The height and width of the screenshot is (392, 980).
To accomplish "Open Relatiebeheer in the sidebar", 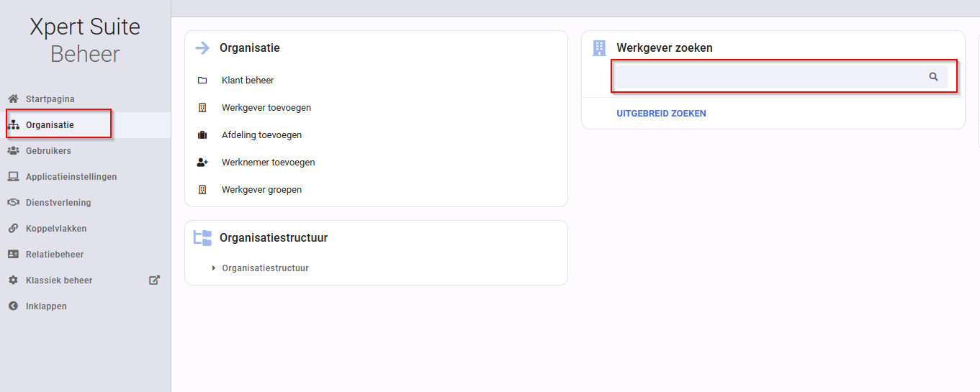I will 85,255.
